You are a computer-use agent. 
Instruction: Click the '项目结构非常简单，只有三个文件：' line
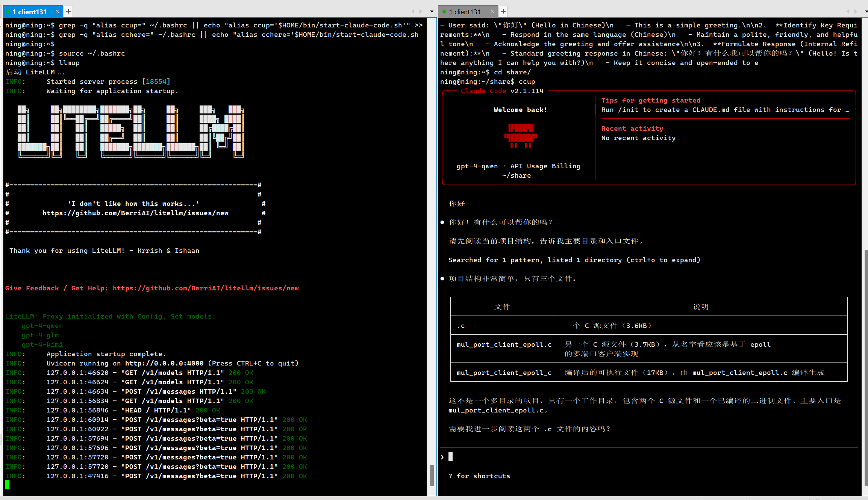click(x=512, y=279)
